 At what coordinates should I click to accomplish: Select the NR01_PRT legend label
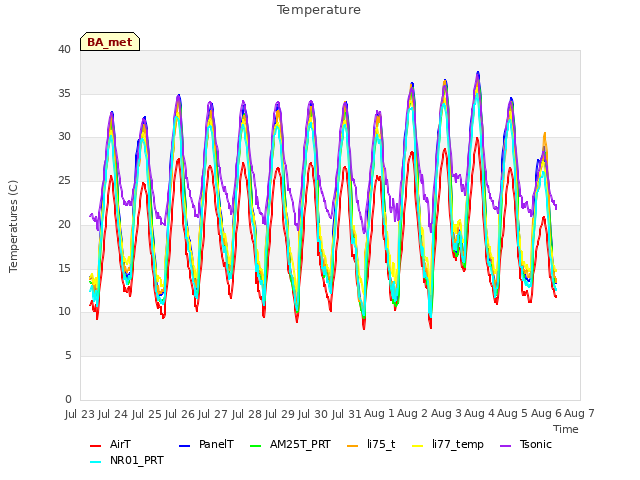click(x=137, y=460)
